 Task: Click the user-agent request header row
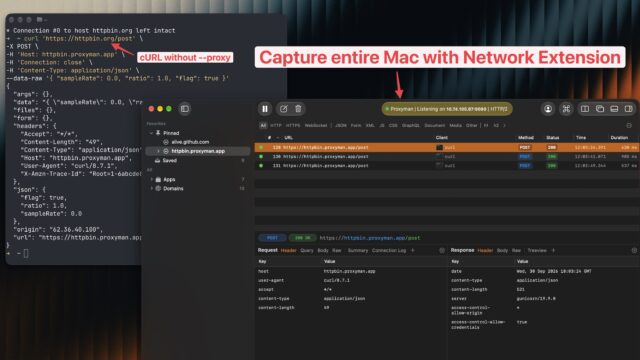click(x=351, y=280)
